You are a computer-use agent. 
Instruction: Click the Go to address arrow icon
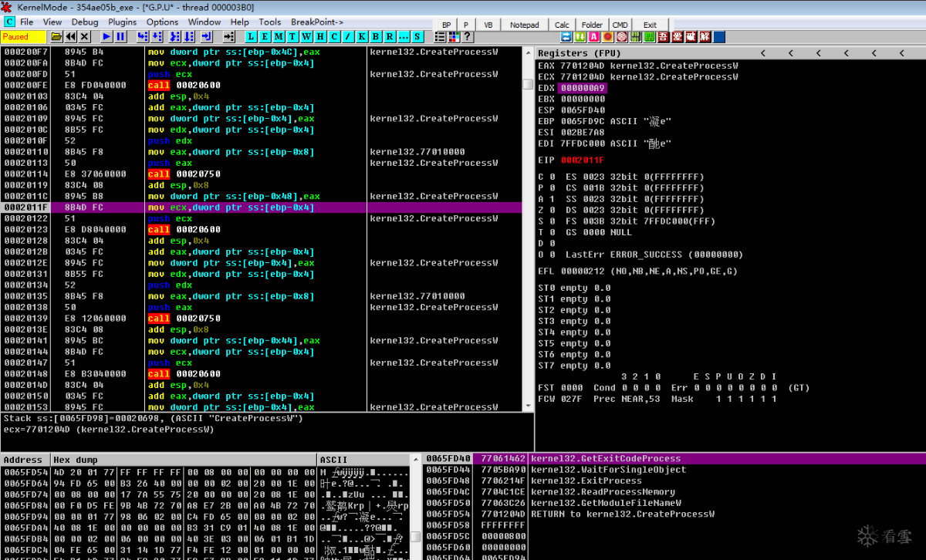229,36
